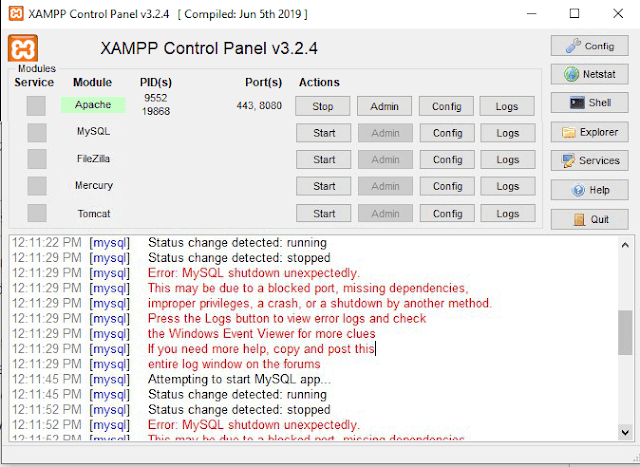Launch the Shell terminal button
This screenshot has height=467, width=640.
click(589, 102)
